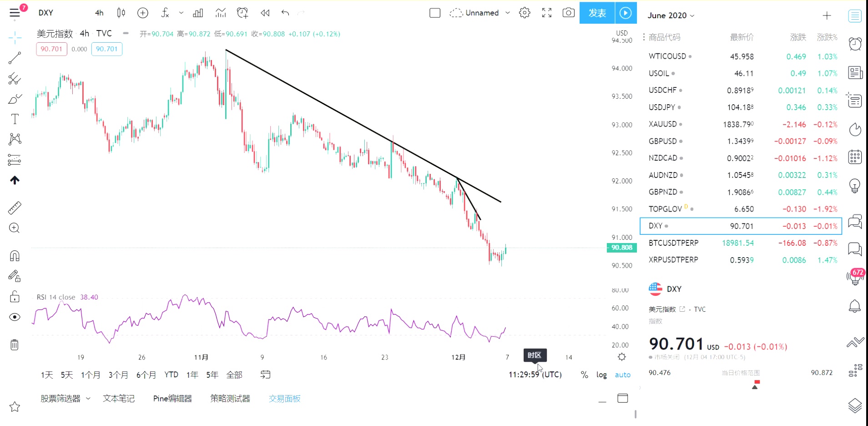The width and height of the screenshot is (868, 426).
Task: Select the trend line drawing tool
Action: 15,58
